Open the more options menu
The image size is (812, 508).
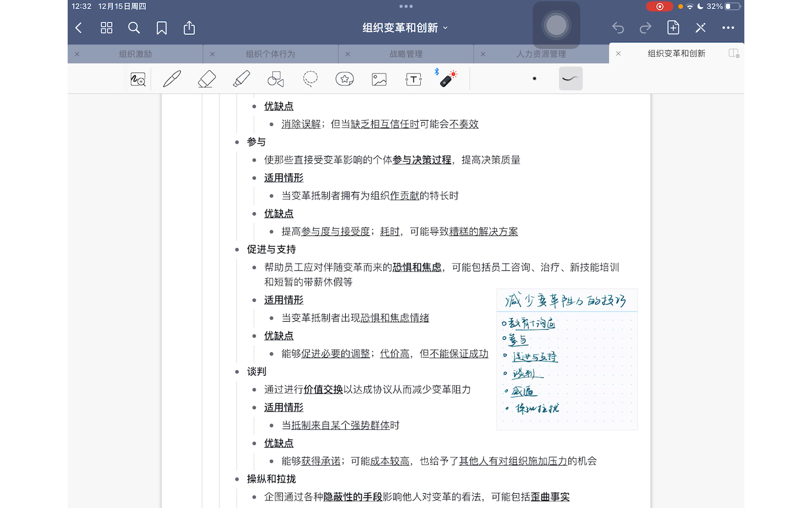728,28
